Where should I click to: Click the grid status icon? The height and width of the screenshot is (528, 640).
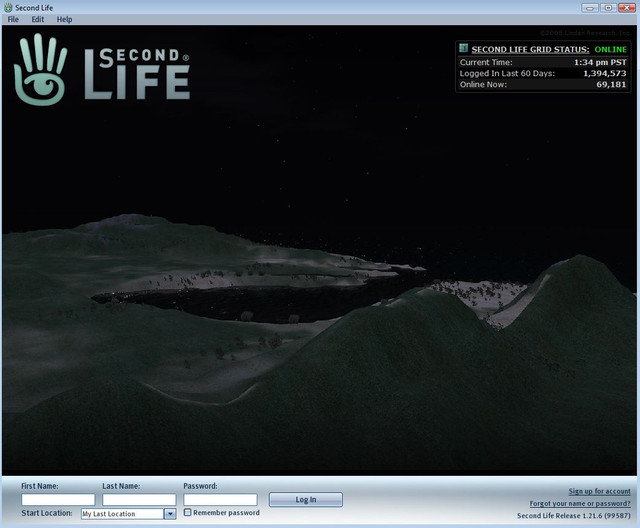463,48
